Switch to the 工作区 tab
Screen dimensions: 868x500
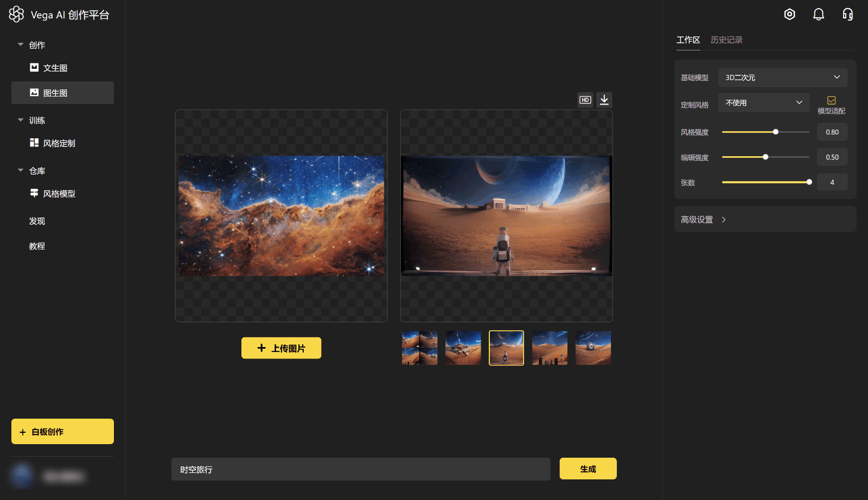[x=688, y=40]
